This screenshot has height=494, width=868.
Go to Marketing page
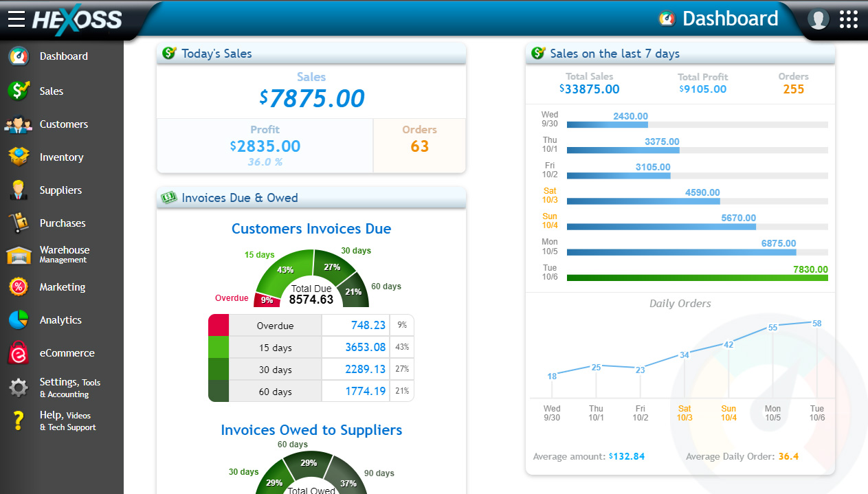[63, 287]
